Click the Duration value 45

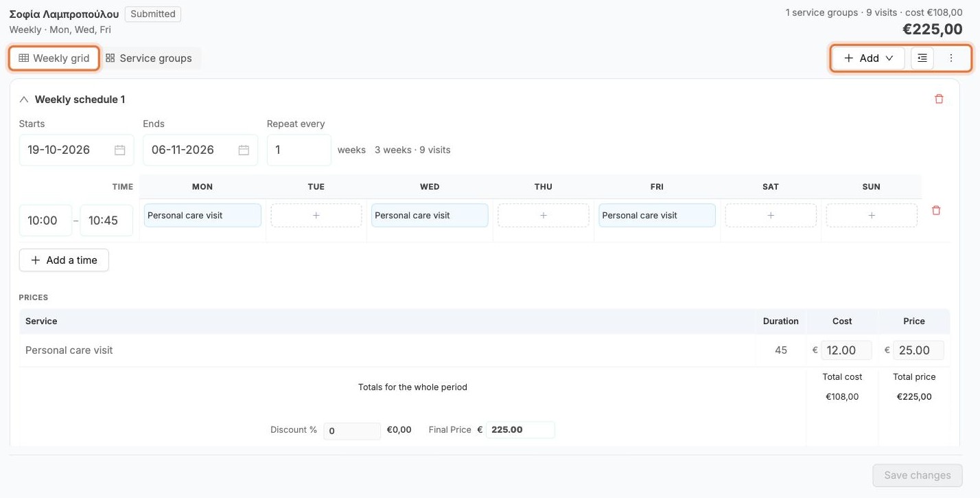click(x=781, y=350)
